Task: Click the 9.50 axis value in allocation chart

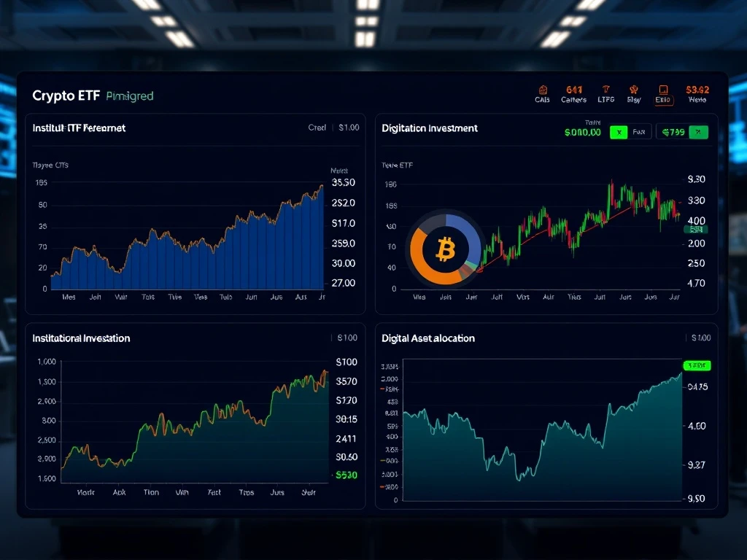Action: point(696,499)
